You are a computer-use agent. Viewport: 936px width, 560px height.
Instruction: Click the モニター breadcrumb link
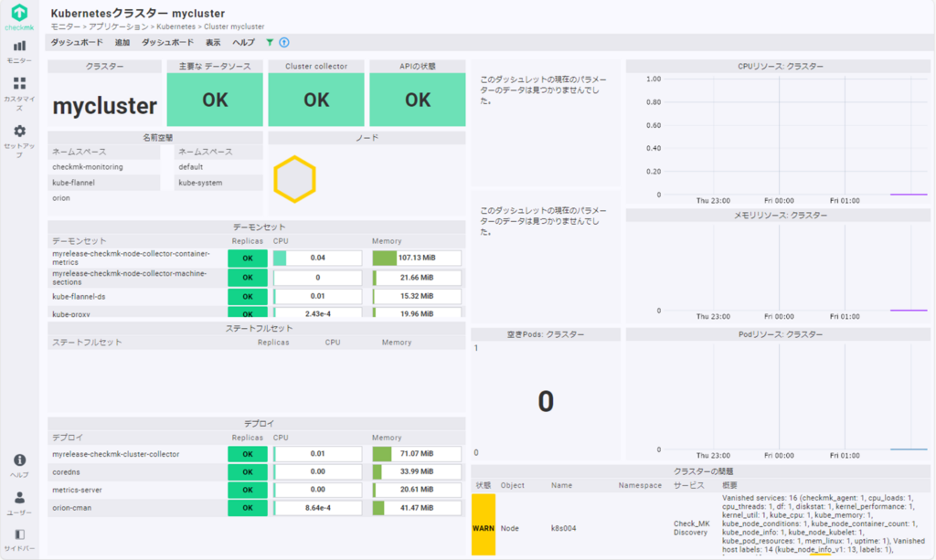click(66, 26)
